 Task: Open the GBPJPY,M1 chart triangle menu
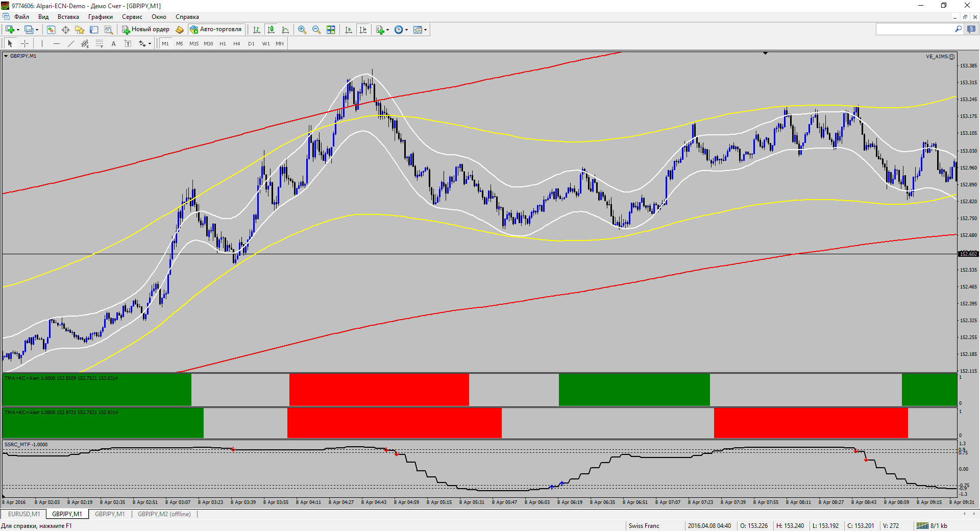tap(6, 56)
